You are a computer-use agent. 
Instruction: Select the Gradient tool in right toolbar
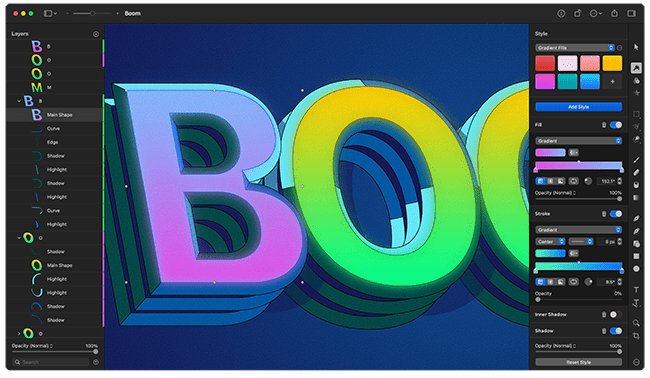click(636, 198)
